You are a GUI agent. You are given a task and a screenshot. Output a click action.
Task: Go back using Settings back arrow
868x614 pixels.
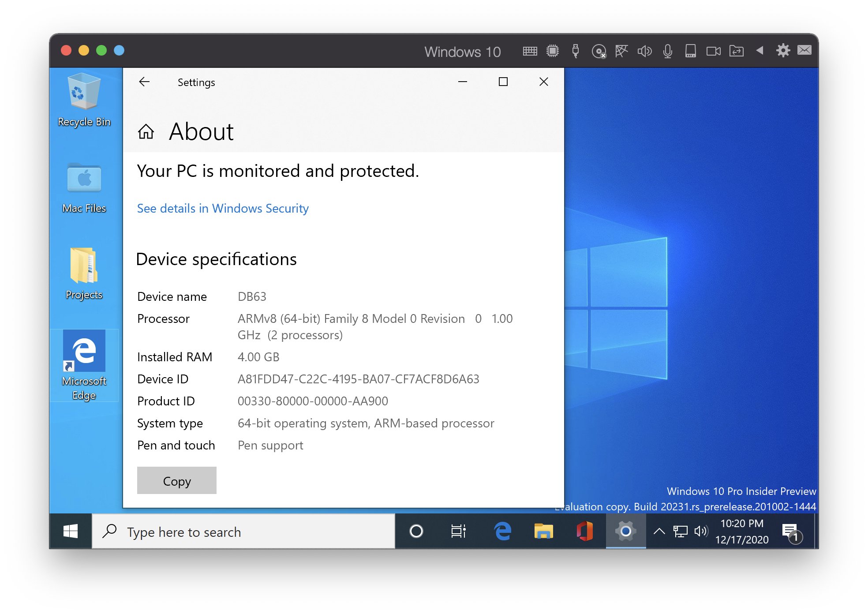pos(144,82)
